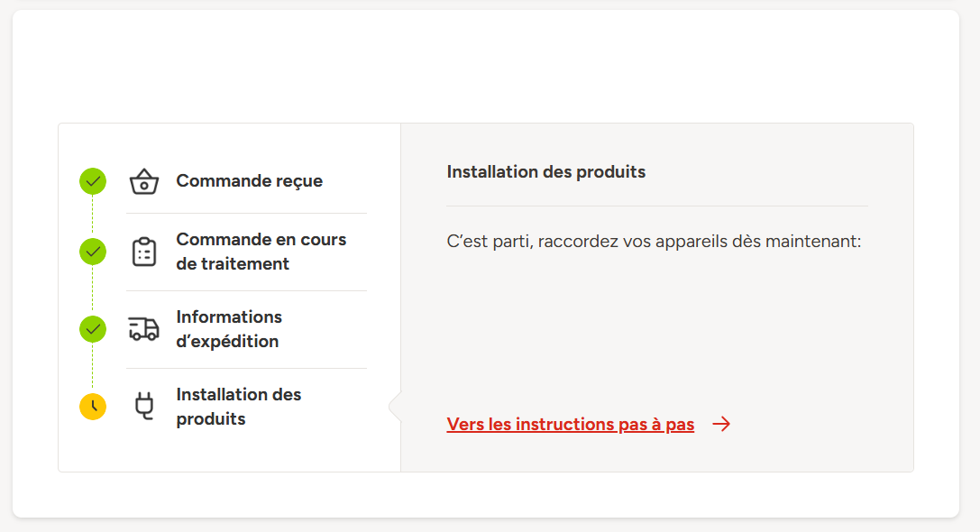Viewport: 980px width, 532px height.
Task: Click the red arrow after instructions link
Action: point(721,425)
